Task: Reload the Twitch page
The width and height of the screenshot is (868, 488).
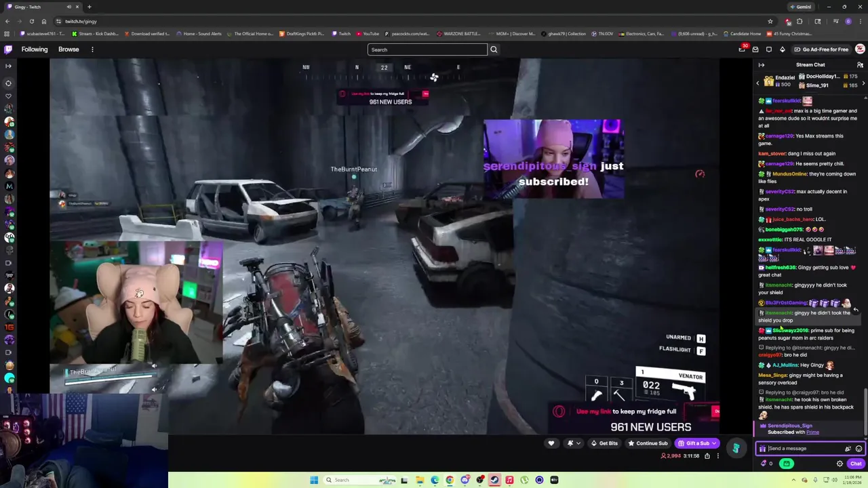Action: [31, 21]
